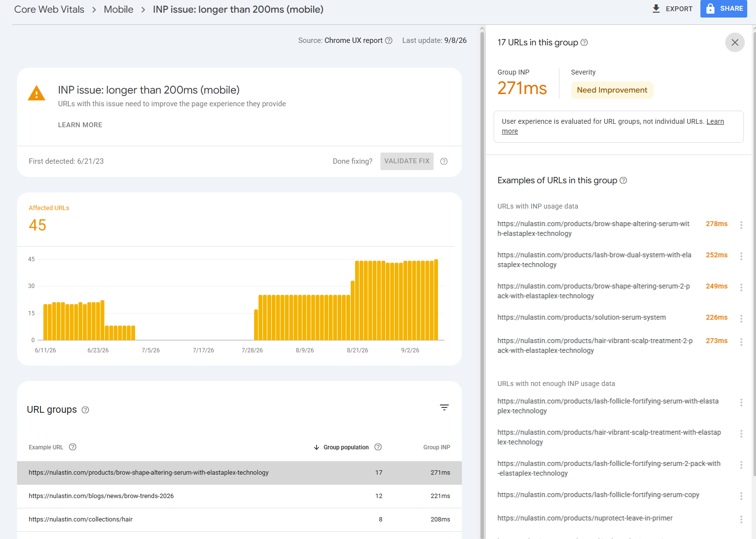Click help icon beside Example URL column
The width and height of the screenshot is (756, 539).
(x=73, y=447)
